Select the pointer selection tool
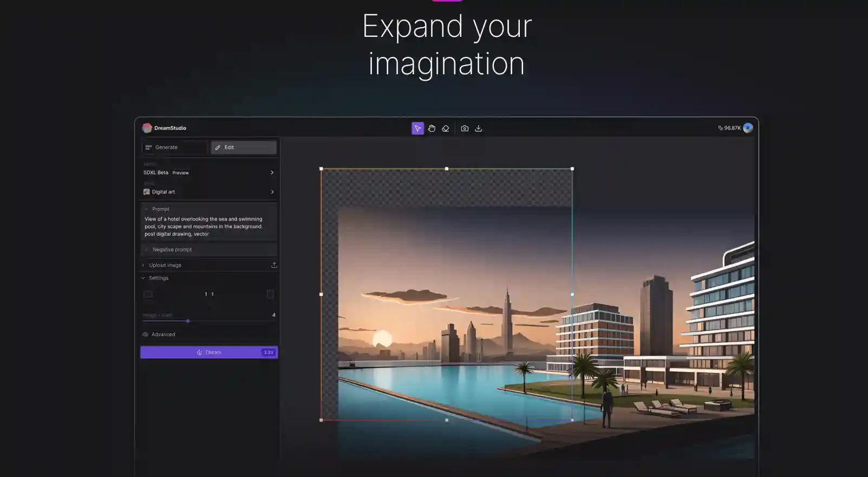The height and width of the screenshot is (477, 868). (x=417, y=128)
